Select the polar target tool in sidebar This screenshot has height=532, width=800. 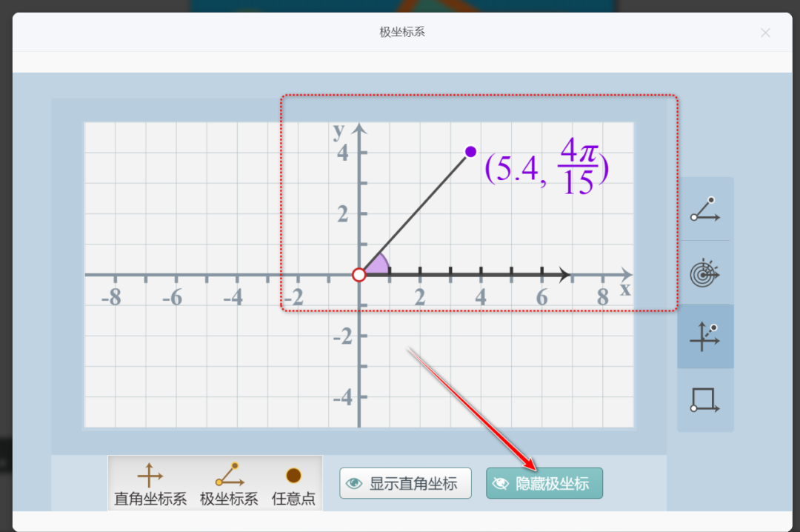[x=704, y=272]
